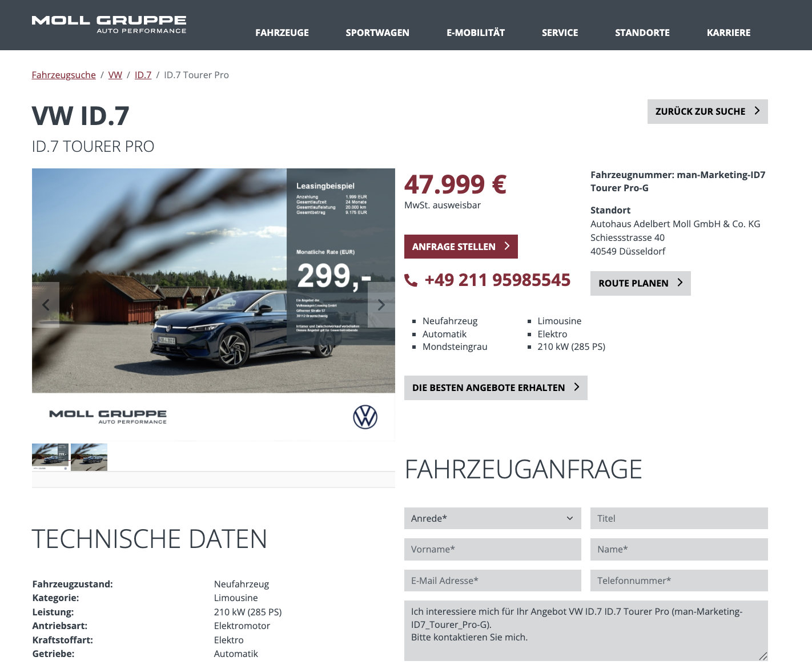Open the Standorte navigation item
812x669 pixels.
coord(642,33)
